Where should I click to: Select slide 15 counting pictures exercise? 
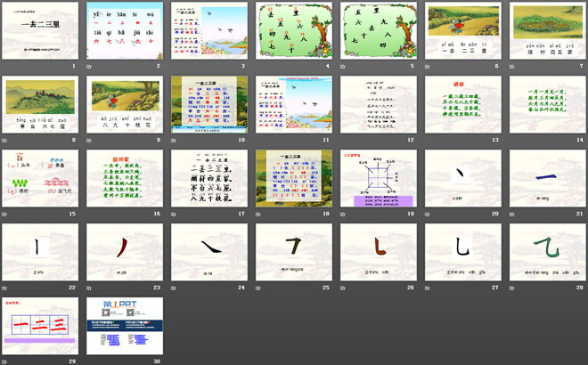click(x=40, y=178)
